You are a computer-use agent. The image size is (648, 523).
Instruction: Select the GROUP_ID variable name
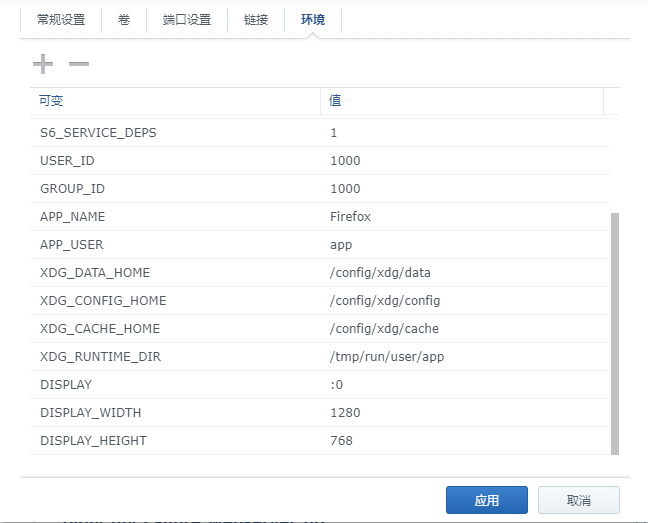point(72,189)
